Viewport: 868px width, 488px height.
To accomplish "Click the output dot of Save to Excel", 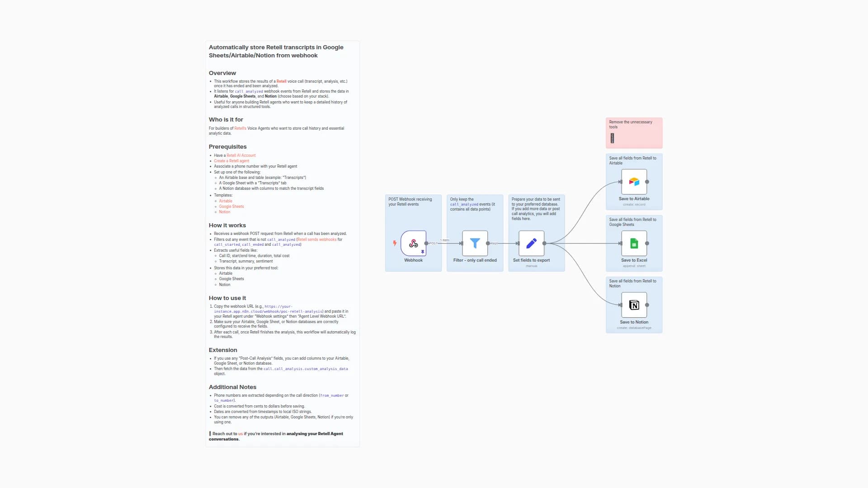I will coord(647,244).
